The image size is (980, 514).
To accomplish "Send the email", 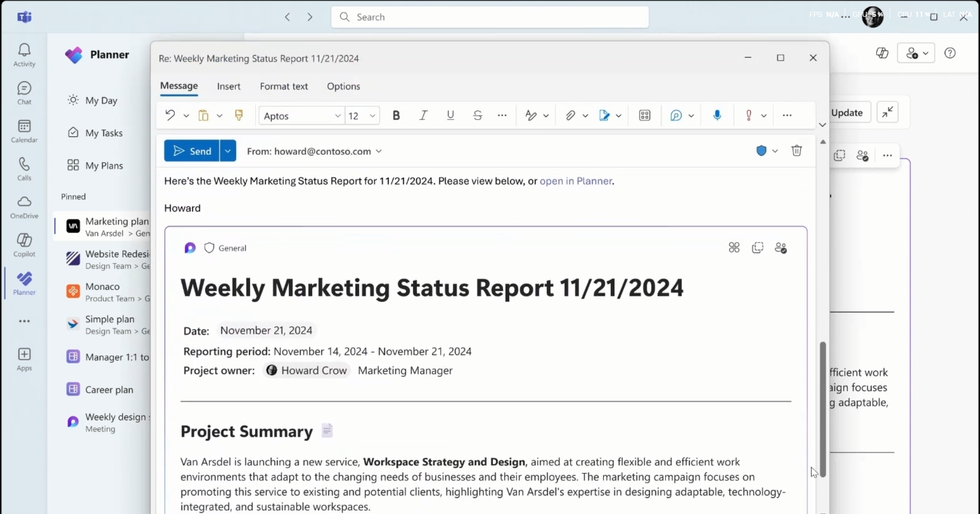I will (x=192, y=151).
